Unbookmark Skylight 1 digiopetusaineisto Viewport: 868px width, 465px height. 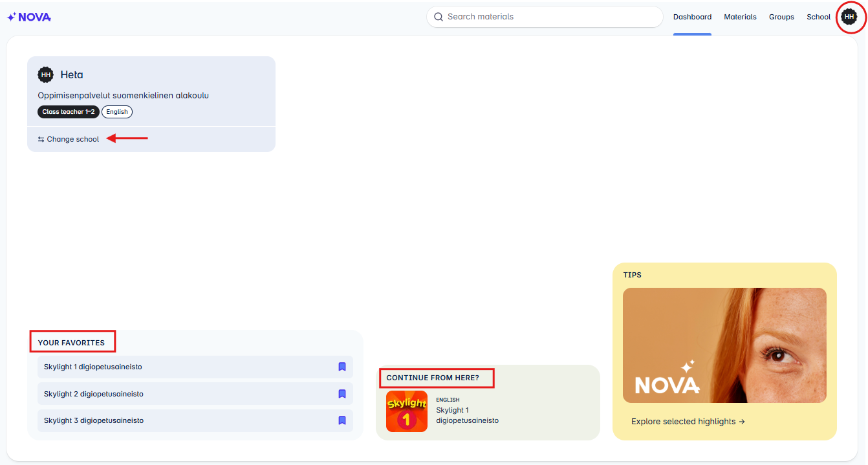coord(341,366)
